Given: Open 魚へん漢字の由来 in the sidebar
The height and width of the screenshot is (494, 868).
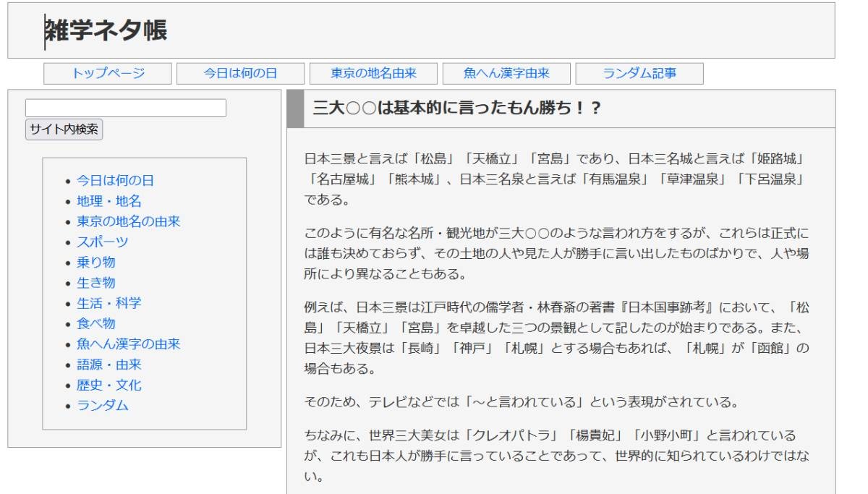Looking at the screenshot, I should tap(128, 344).
